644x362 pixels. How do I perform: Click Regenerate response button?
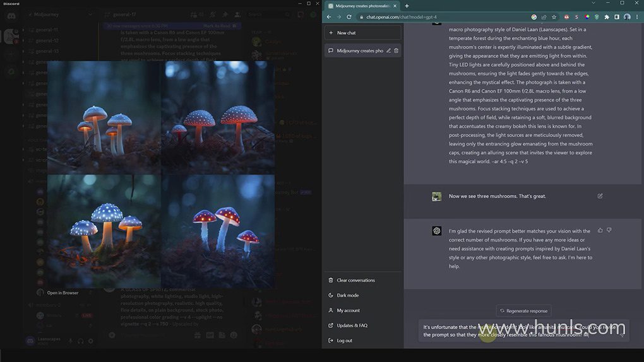click(x=523, y=311)
